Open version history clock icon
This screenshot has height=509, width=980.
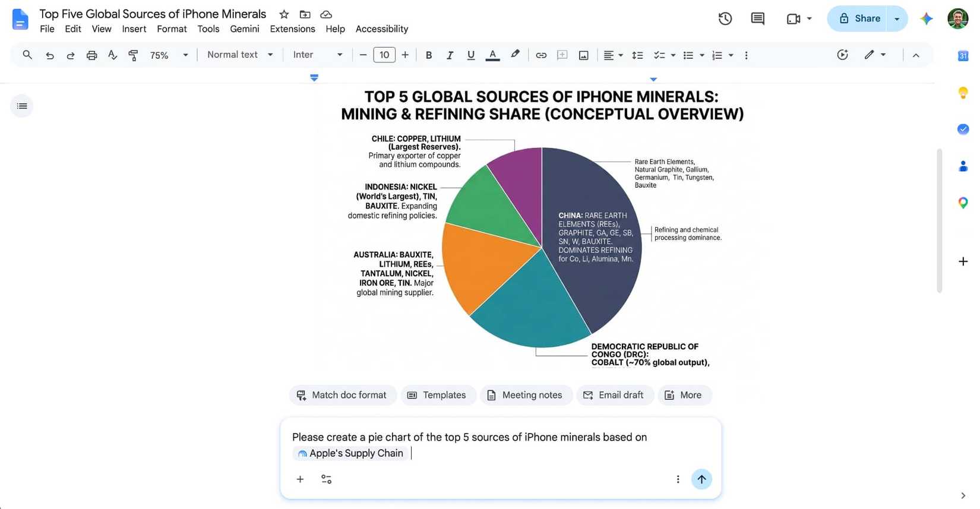725,18
